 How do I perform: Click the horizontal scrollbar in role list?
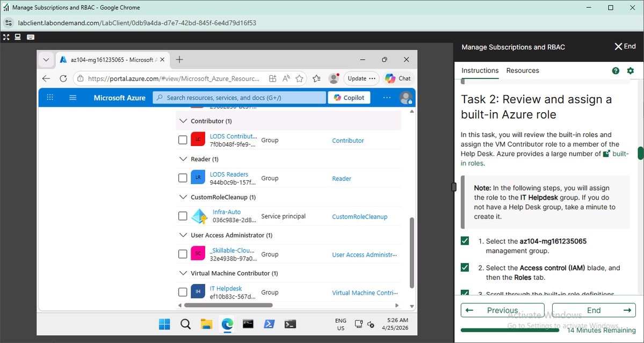[x=228, y=305]
